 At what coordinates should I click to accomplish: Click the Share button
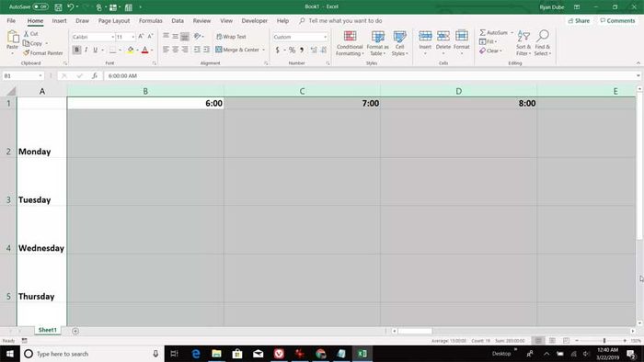(579, 20)
